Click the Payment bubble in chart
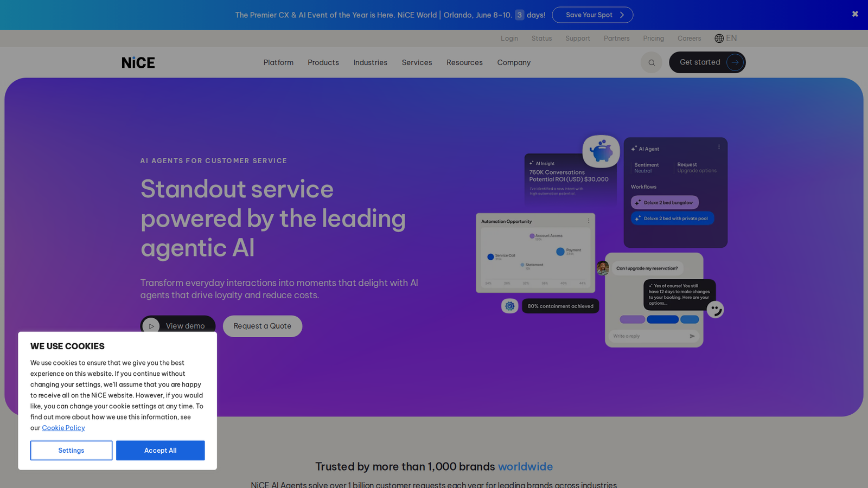The image size is (868, 488). click(x=560, y=252)
